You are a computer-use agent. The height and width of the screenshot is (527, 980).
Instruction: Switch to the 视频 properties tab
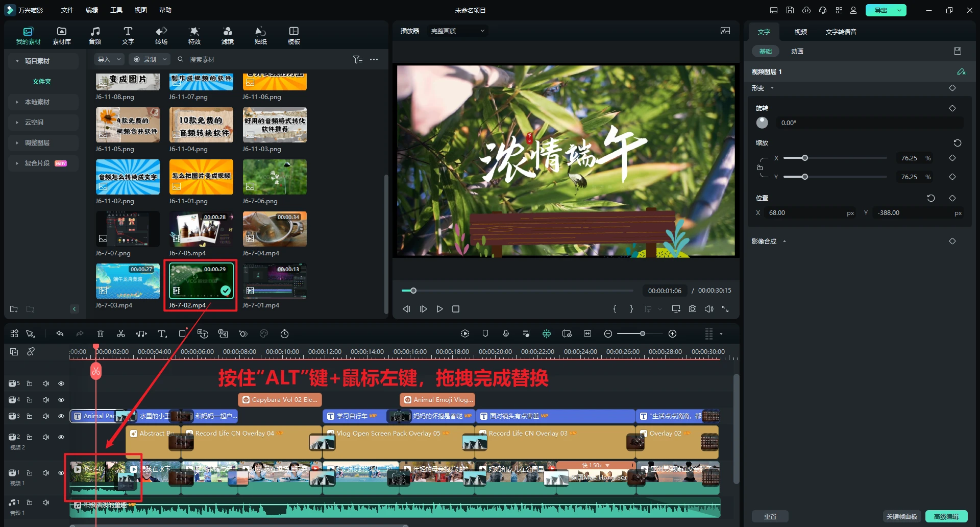click(801, 32)
